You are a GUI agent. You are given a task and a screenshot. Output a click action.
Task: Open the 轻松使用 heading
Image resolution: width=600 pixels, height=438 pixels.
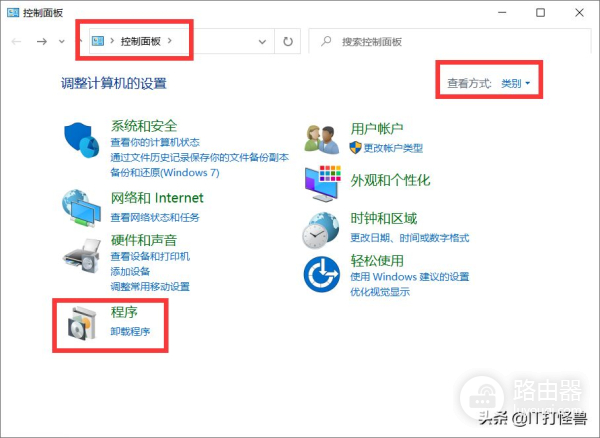pos(377,261)
